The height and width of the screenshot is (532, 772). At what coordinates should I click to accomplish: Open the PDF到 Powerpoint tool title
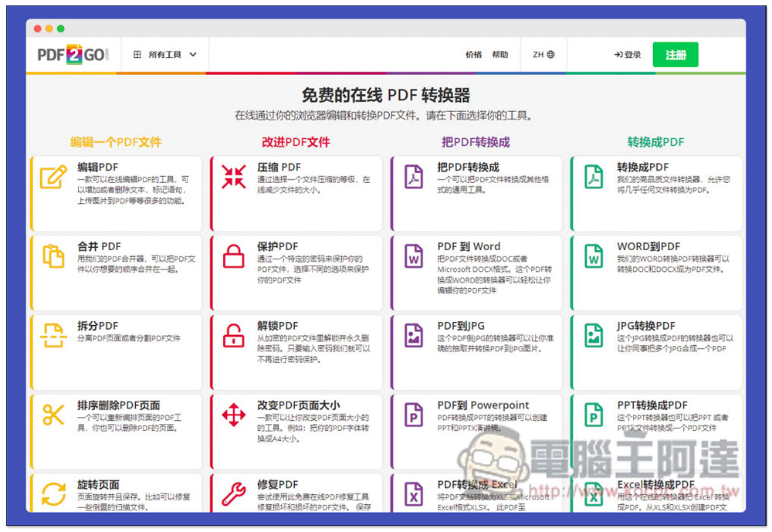483,405
